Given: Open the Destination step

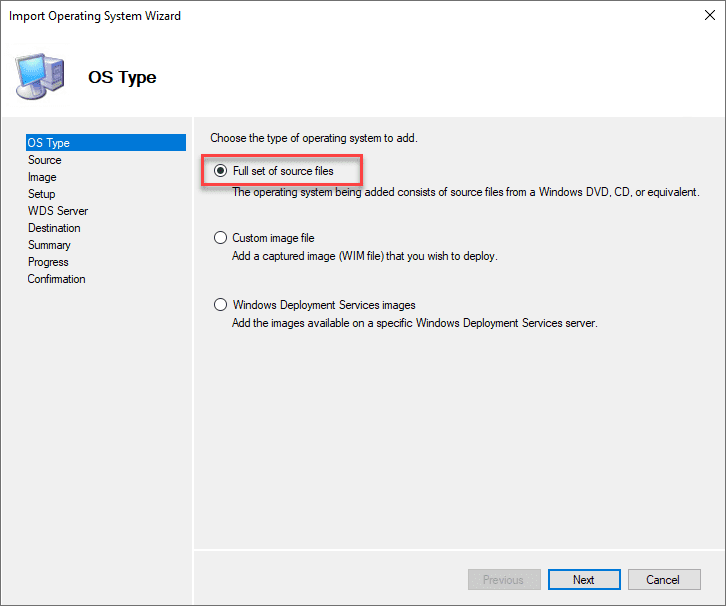Looking at the screenshot, I should [x=54, y=228].
